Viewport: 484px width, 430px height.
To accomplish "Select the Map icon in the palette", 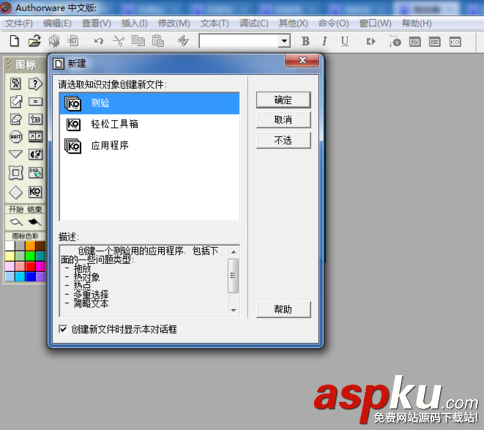I will 35,119.
